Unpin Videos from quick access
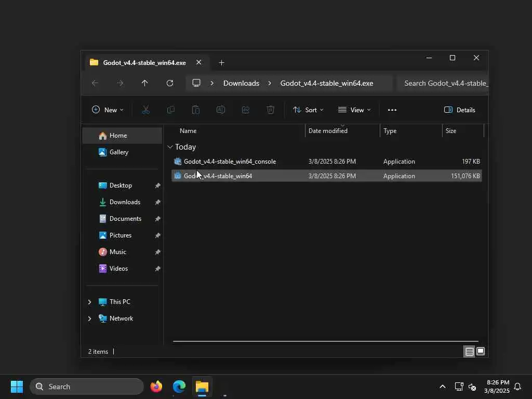This screenshot has width=532, height=399. click(158, 269)
